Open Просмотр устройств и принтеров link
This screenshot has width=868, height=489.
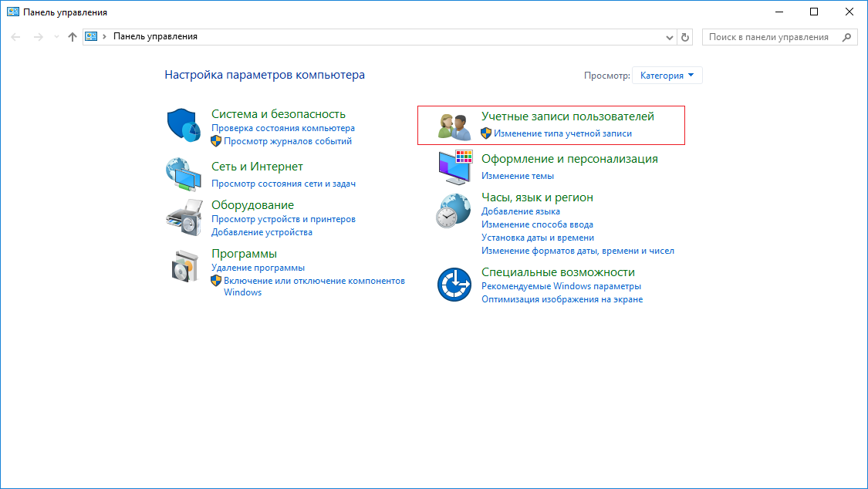click(283, 219)
